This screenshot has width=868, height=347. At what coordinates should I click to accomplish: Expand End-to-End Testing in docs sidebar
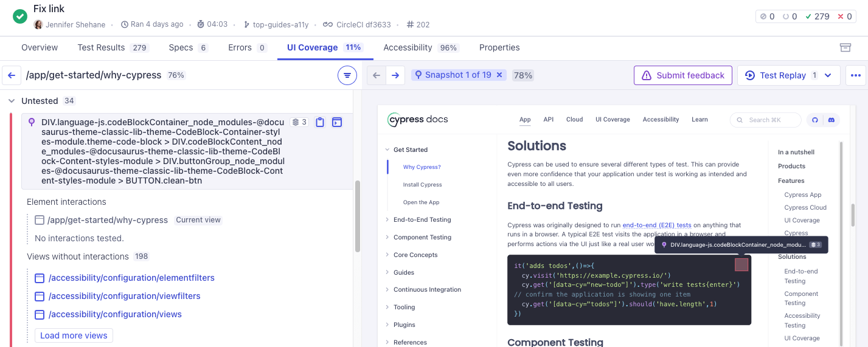pyautogui.click(x=387, y=220)
